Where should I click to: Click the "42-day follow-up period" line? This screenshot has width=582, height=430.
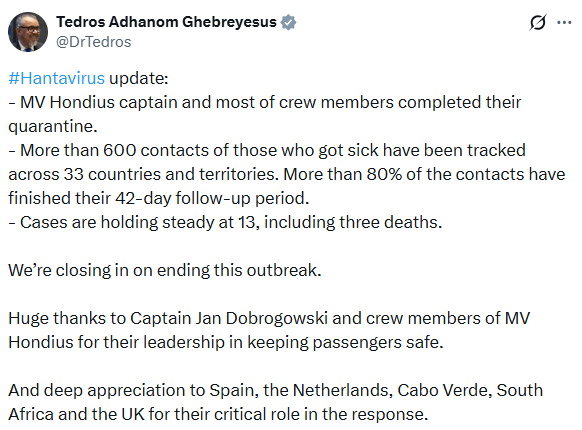click(158, 198)
